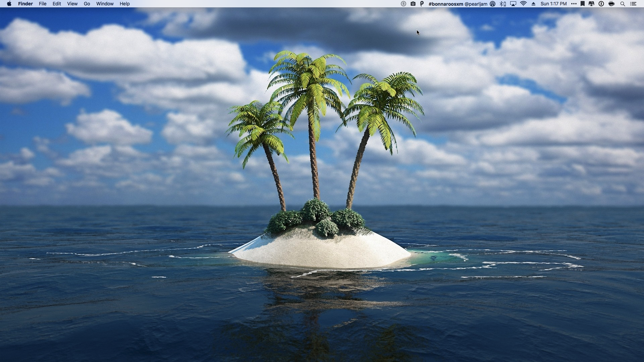Click the camera screenshot menu bar icon
This screenshot has height=362, width=644.
coord(413,4)
